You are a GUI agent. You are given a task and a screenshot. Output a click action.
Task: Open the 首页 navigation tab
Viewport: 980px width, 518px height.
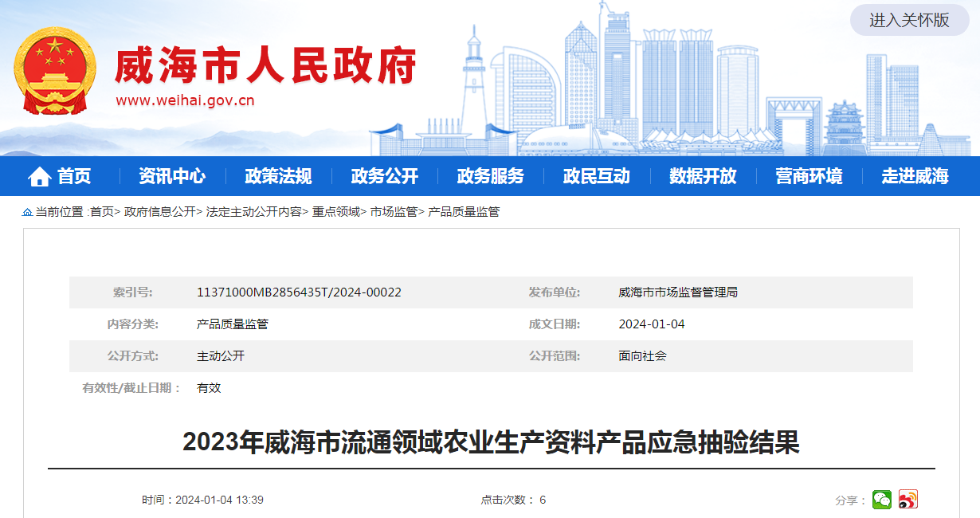74,176
